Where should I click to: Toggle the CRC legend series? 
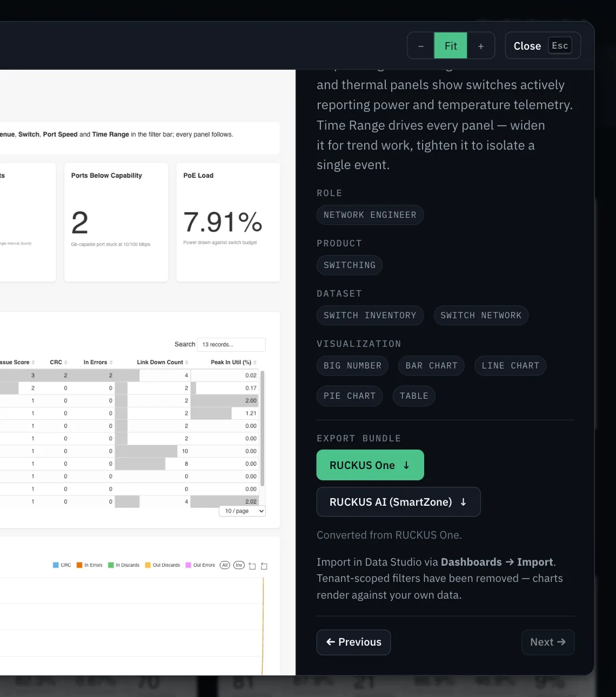(62, 565)
